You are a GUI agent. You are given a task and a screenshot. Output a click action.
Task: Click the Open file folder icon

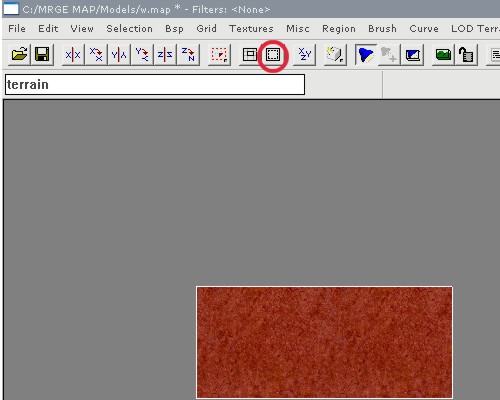coord(19,54)
